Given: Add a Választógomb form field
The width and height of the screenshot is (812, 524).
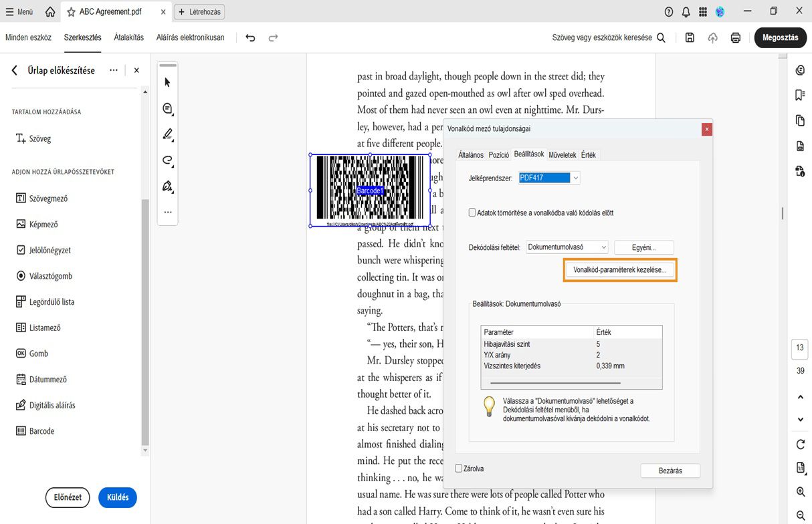Looking at the screenshot, I should 43,276.
